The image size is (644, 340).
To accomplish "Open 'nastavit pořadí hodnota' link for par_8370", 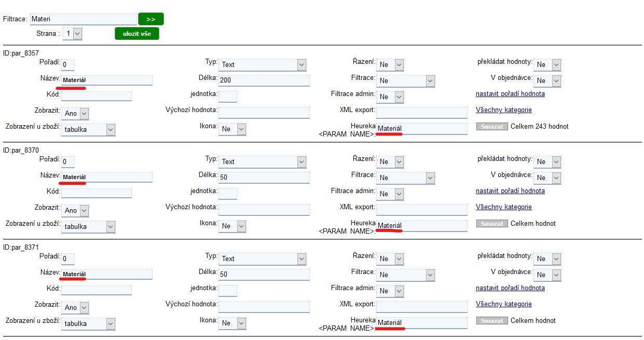I will (510, 191).
